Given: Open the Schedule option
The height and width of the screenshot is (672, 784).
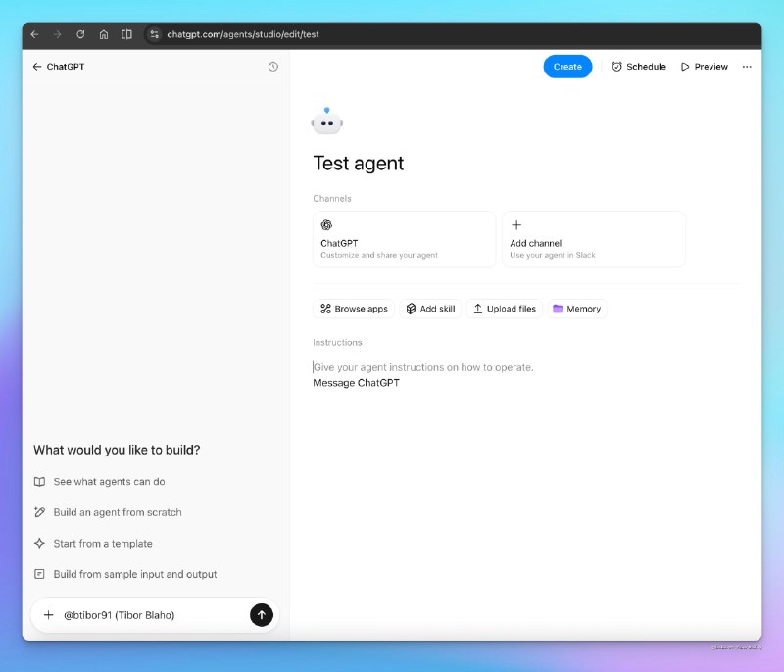Looking at the screenshot, I should pos(638,67).
